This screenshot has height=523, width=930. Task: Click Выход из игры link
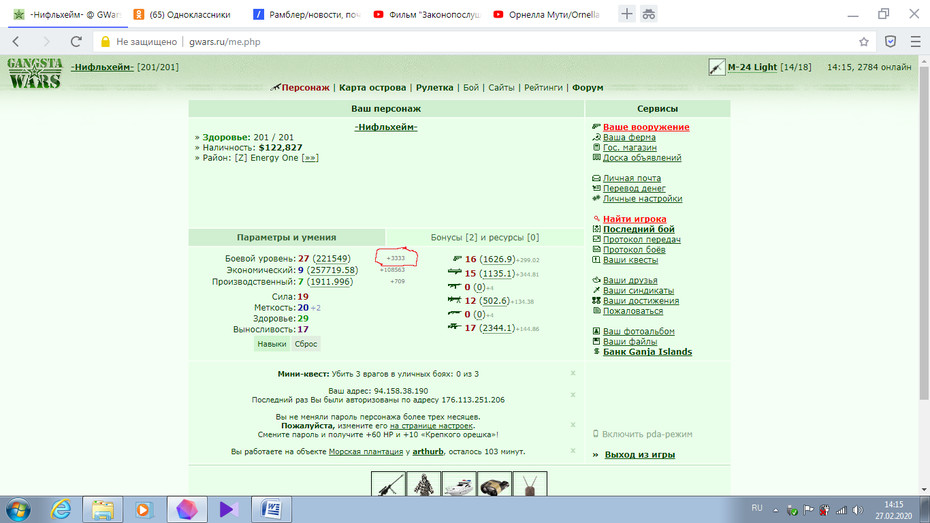point(639,455)
